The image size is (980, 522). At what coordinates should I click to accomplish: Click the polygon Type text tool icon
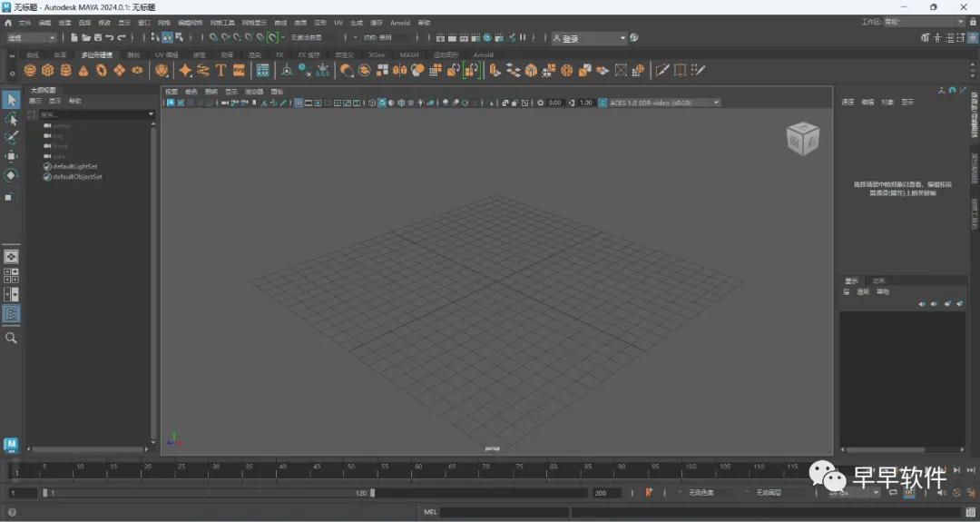[x=220, y=70]
